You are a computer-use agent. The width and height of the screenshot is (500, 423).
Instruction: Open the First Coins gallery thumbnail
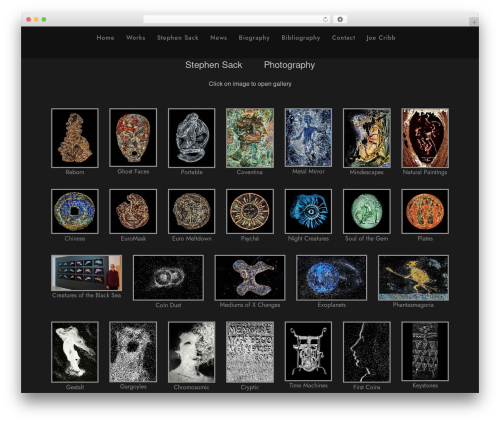(x=367, y=352)
